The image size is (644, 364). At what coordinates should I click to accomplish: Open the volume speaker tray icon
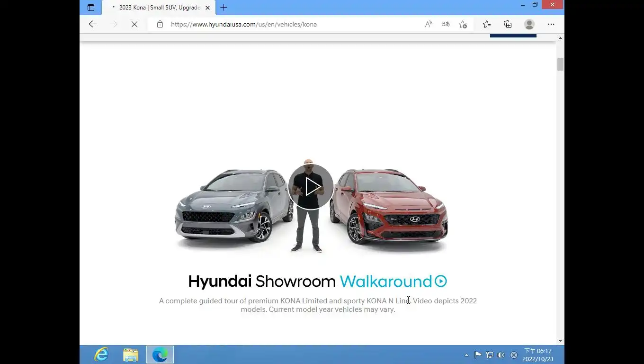click(x=501, y=355)
